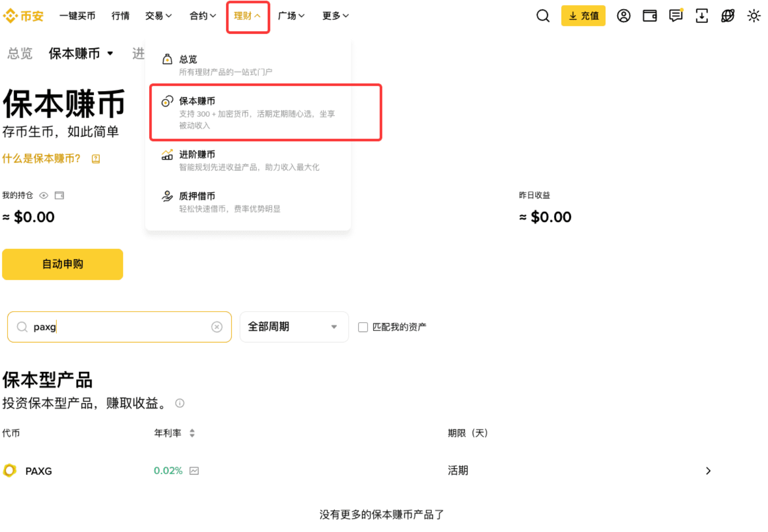Click the Binance 币安 logo

[23, 15]
